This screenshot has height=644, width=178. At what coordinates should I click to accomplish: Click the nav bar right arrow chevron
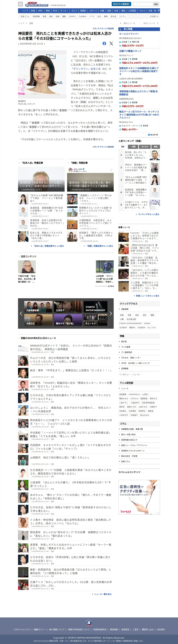(158, 11)
